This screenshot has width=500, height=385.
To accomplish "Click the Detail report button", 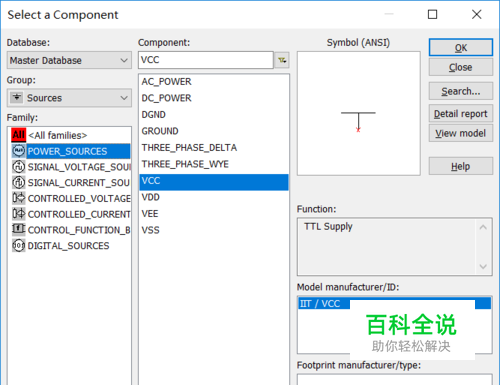I will pyautogui.click(x=461, y=114).
